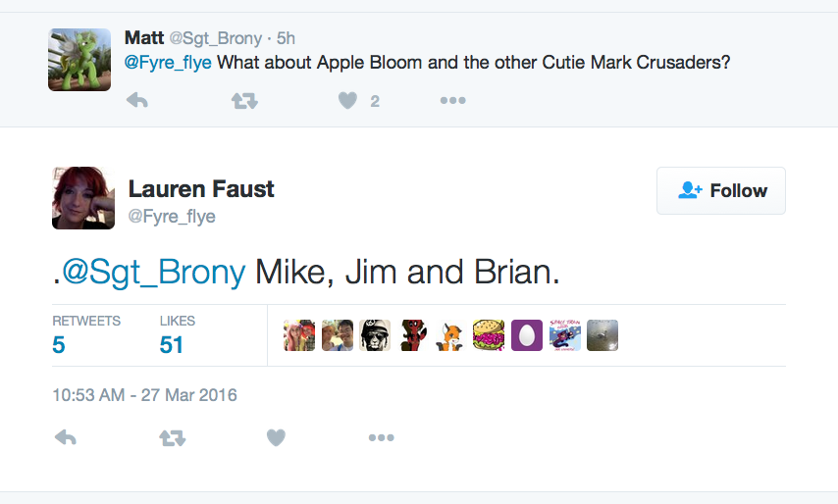The height and width of the screenshot is (504, 838).
Task: View the 51 likes list
Action: (172, 344)
